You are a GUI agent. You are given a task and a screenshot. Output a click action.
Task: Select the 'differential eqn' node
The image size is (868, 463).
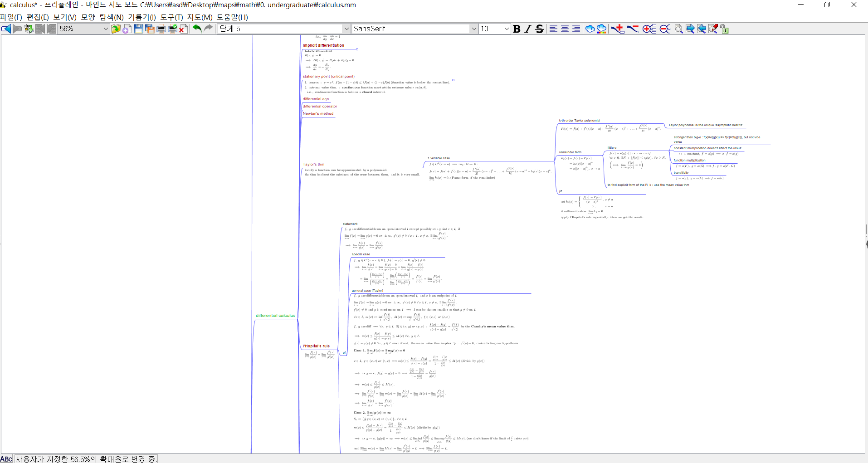coord(316,99)
